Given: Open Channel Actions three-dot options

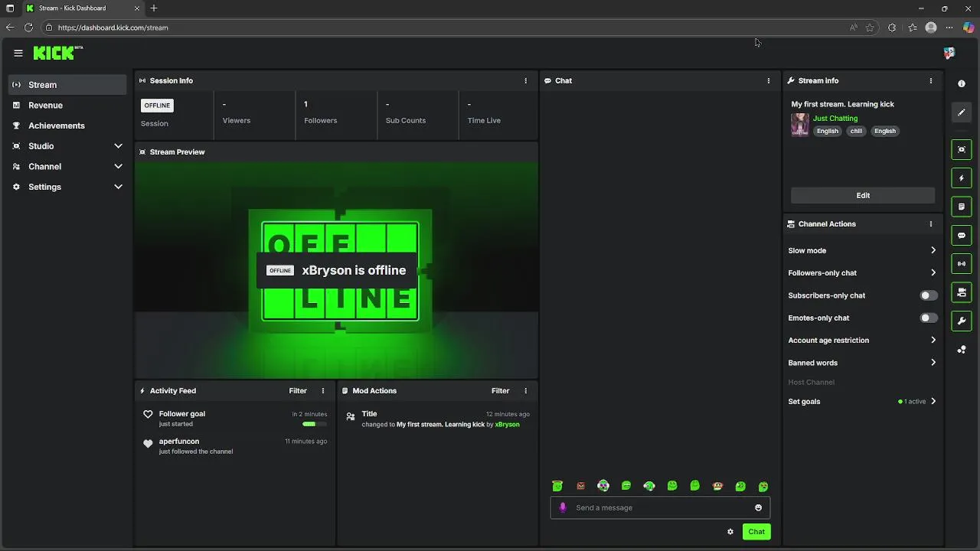Looking at the screenshot, I should [x=931, y=224].
